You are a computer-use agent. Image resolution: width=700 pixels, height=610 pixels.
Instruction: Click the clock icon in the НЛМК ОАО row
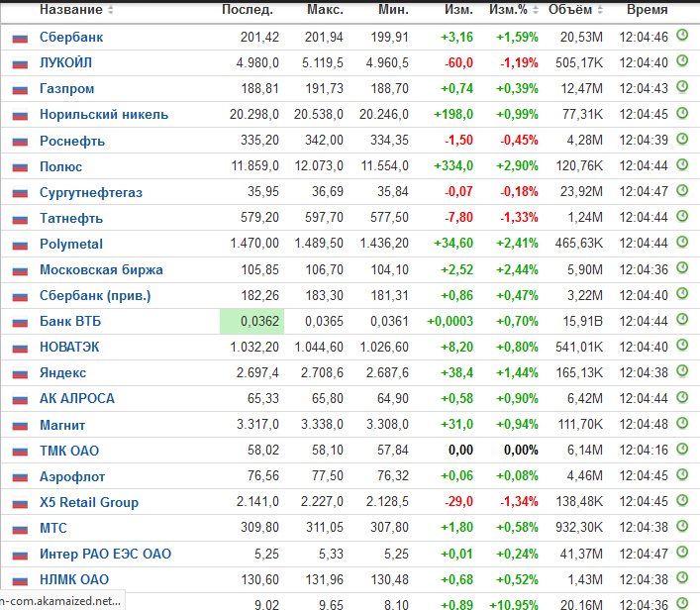(682, 577)
